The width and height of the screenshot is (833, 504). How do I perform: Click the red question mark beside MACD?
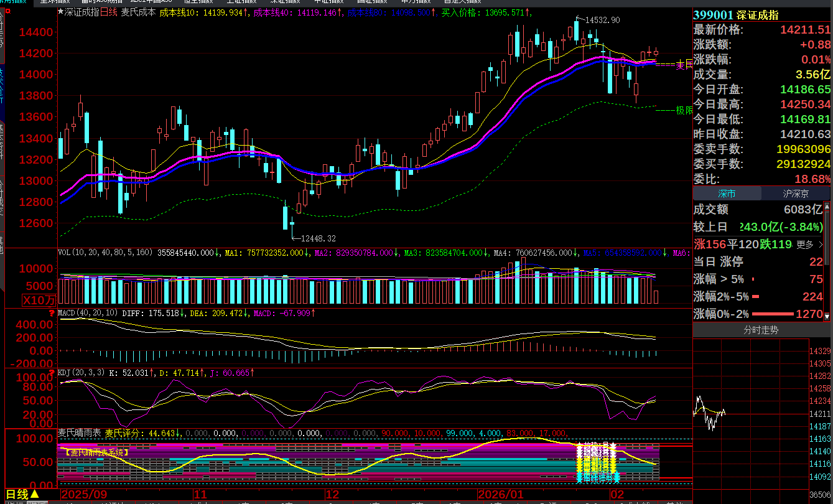click(x=52, y=313)
